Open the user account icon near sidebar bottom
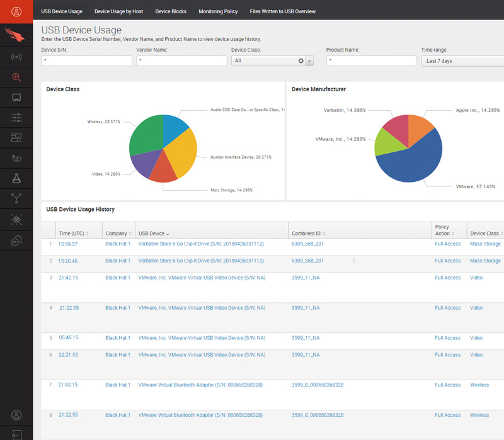 [x=16, y=415]
